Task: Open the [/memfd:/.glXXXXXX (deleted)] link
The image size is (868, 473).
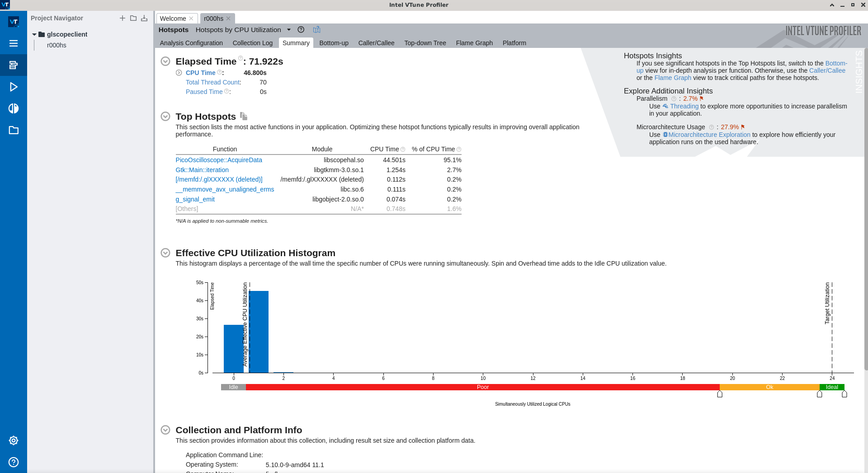Action: coord(219,179)
